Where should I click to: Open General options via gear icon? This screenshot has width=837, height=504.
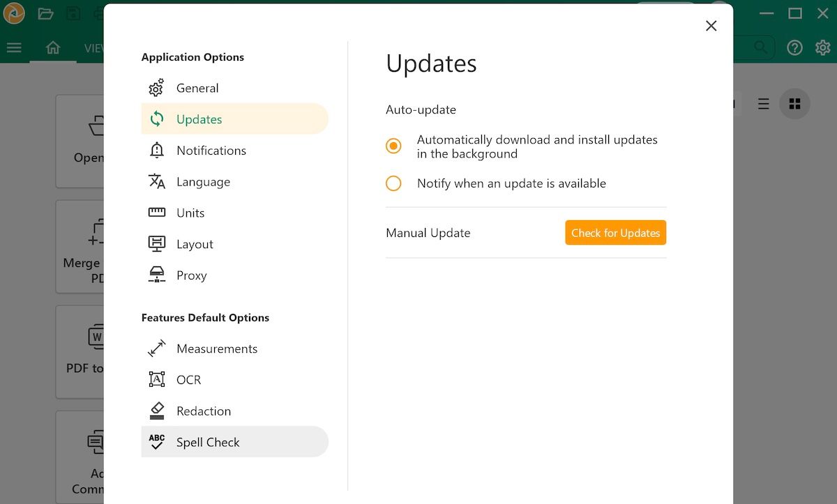tap(156, 89)
